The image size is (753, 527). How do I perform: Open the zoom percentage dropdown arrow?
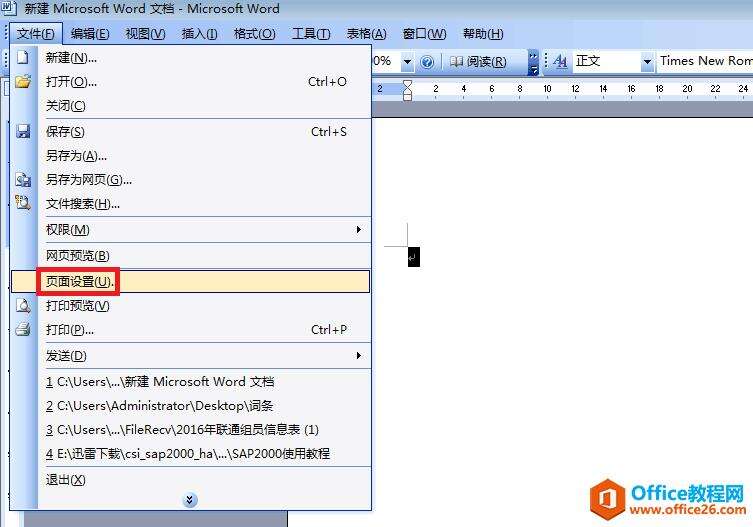click(x=407, y=62)
